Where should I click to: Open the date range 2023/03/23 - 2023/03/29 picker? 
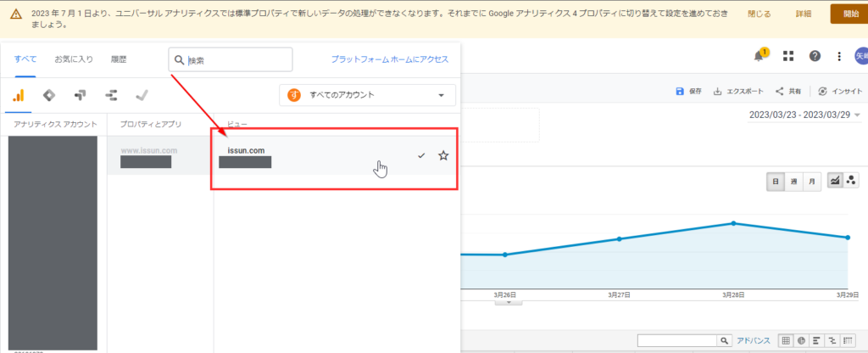tap(805, 115)
